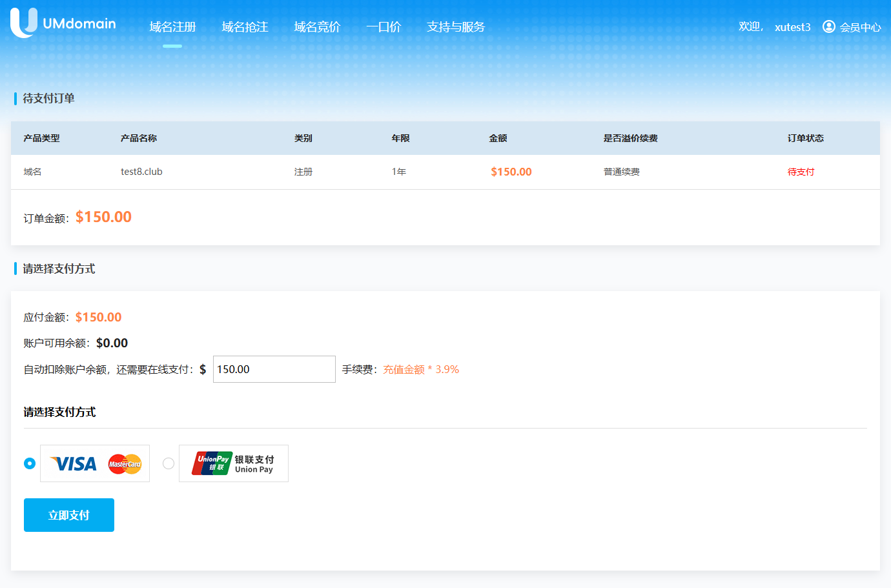Viewport: 891px width, 588px height.
Task: Click the 会员中心 link
Action: pyautogui.click(x=860, y=27)
